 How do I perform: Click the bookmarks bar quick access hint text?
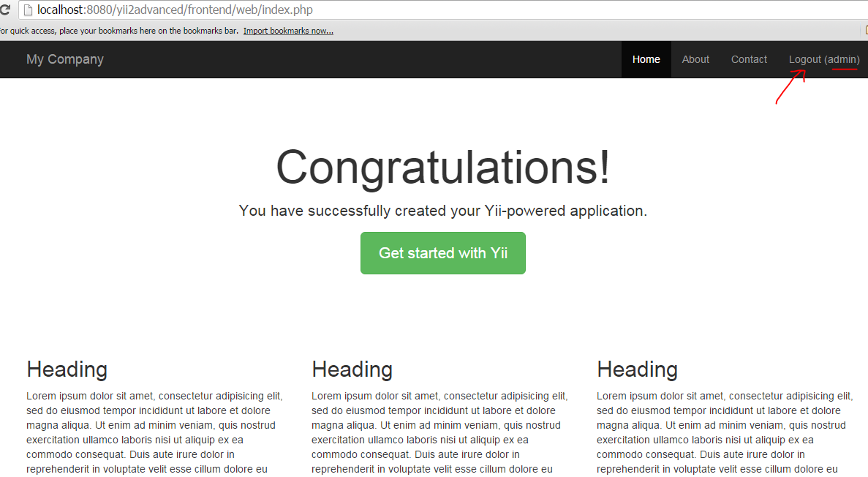[118, 31]
